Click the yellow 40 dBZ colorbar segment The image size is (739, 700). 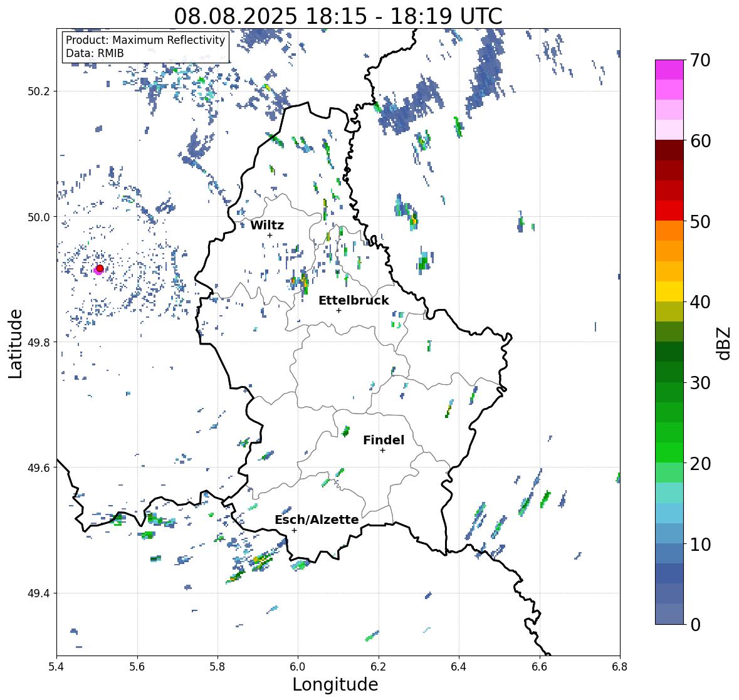click(x=669, y=291)
